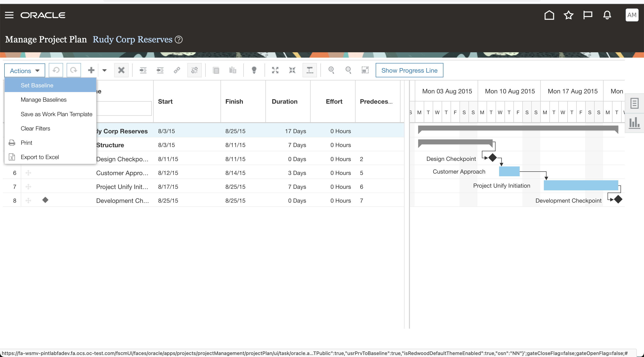Choose Export to Excel from Actions menu
Screen dimensions: 644x357
point(40,157)
